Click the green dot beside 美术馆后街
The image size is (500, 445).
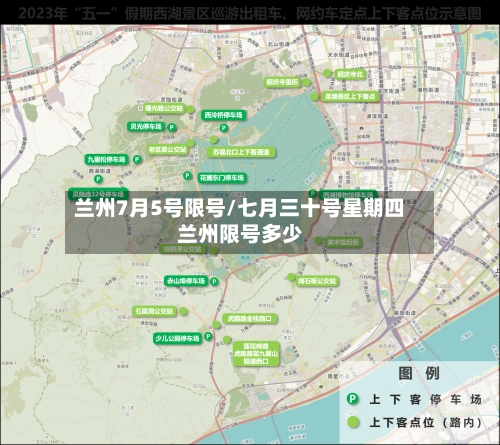pos(319,240)
